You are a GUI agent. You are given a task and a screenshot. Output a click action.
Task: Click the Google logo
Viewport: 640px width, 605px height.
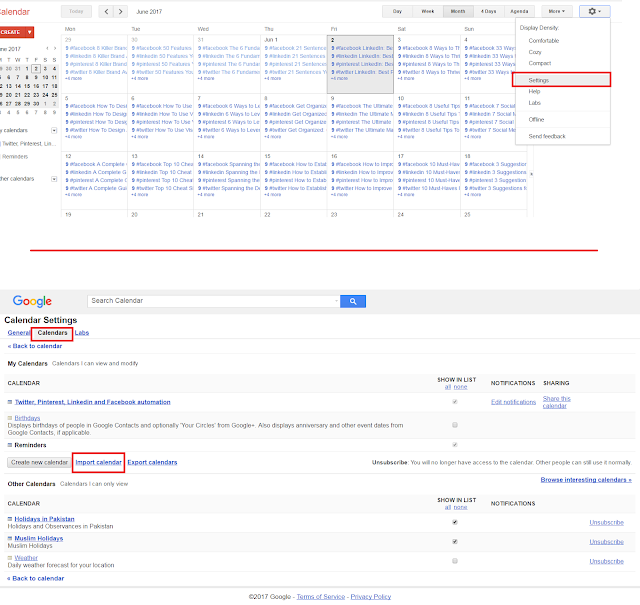click(x=32, y=301)
